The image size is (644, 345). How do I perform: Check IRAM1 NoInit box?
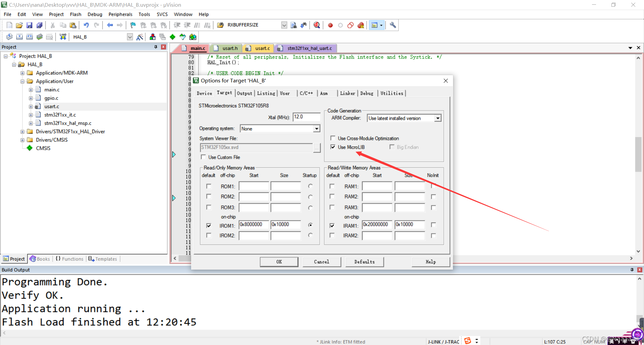(x=433, y=225)
